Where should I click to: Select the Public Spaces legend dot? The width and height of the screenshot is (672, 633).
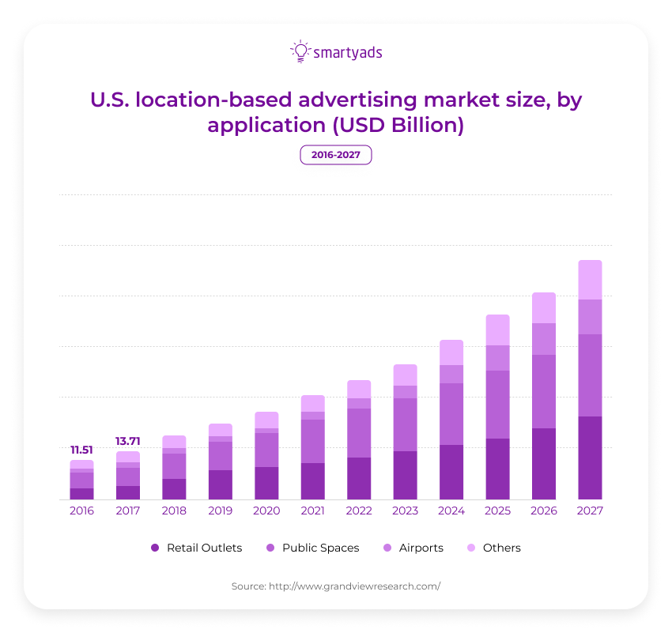(271, 548)
